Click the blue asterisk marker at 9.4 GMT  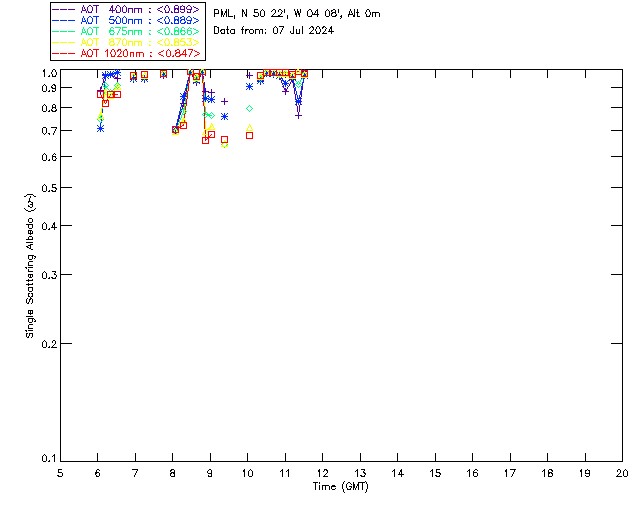(x=224, y=117)
